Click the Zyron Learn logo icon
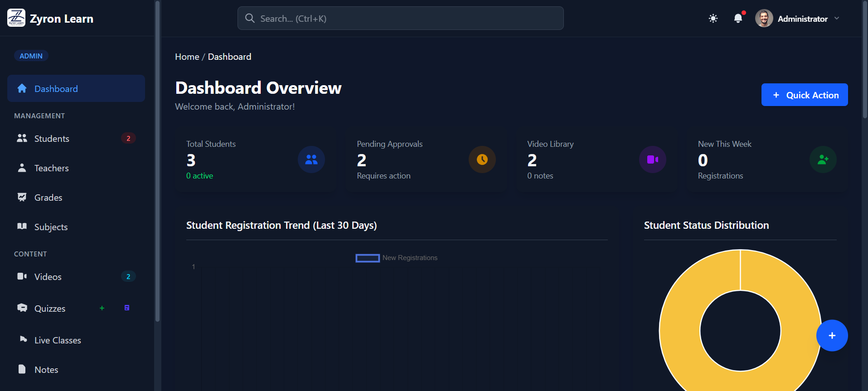Viewport: 868px width, 391px height. point(16,18)
